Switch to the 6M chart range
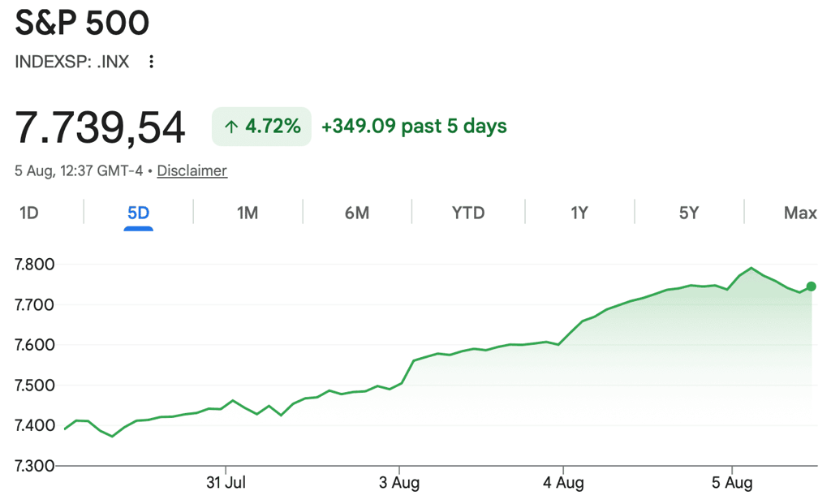Viewport: 831px width, 504px height. (357, 213)
